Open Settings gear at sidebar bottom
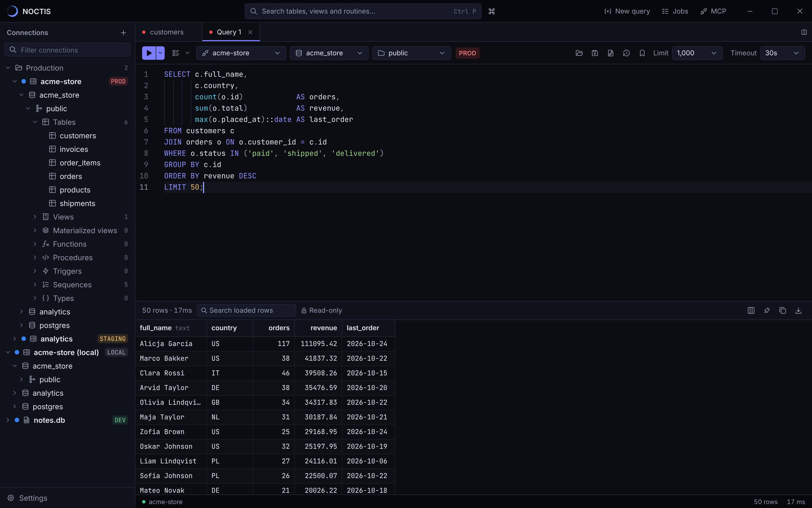 tap(27, 498)
